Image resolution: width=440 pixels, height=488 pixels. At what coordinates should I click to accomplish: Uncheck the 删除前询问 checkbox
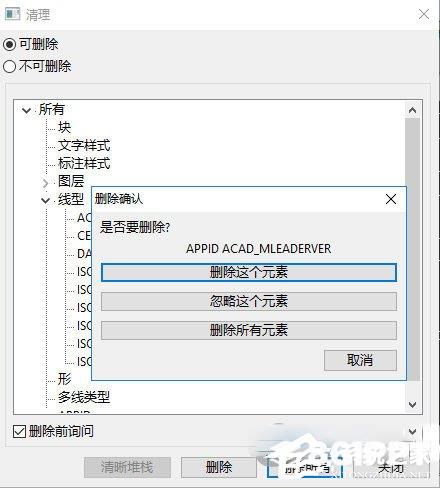19,432
